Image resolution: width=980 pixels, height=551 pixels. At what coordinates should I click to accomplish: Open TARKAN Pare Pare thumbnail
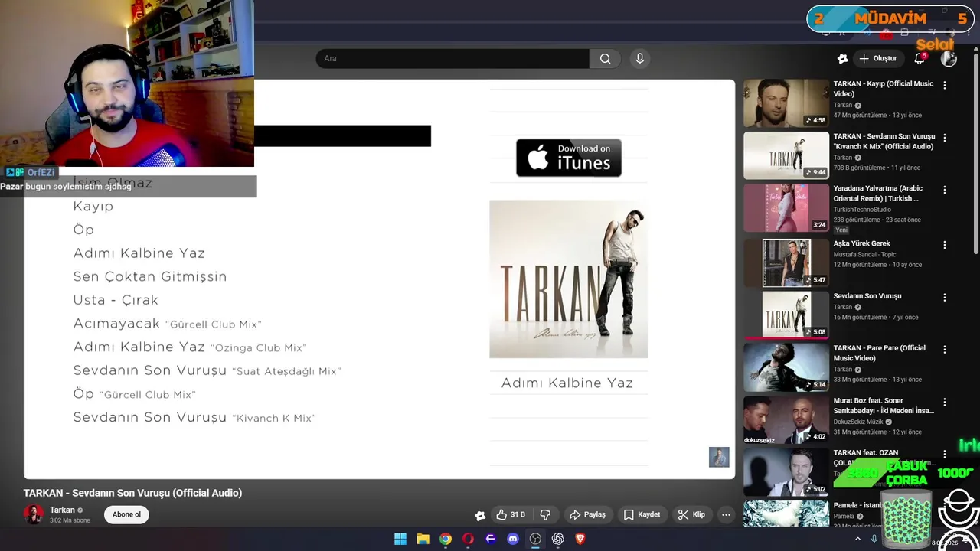(x=786, y=367)
